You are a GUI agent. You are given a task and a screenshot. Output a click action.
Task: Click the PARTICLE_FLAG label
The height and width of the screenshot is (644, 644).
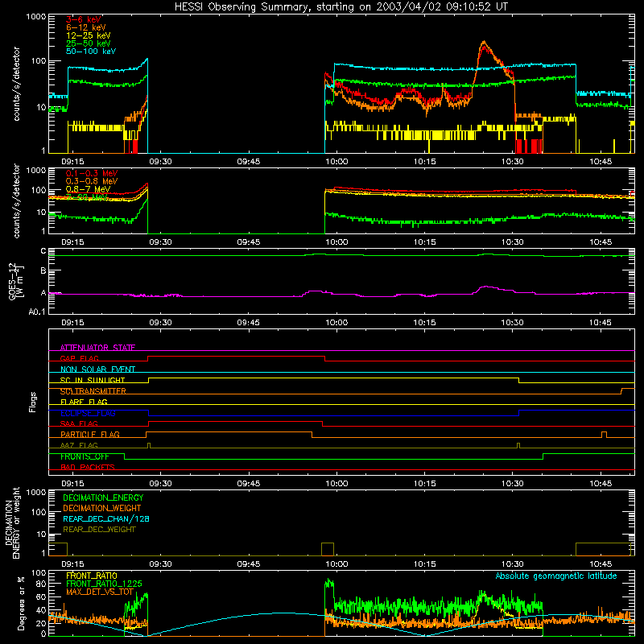[90, 435]
